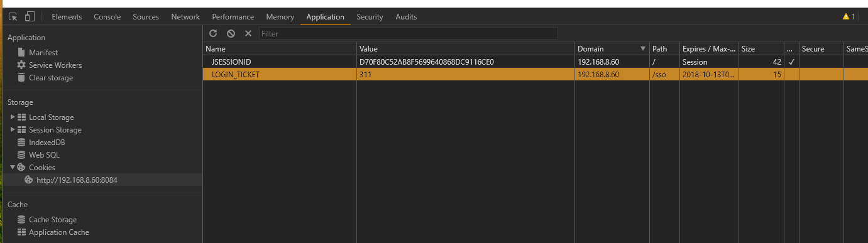Select the Clear storage trash icon
Viewport: 868px width, 243px height.
point(21,78)
